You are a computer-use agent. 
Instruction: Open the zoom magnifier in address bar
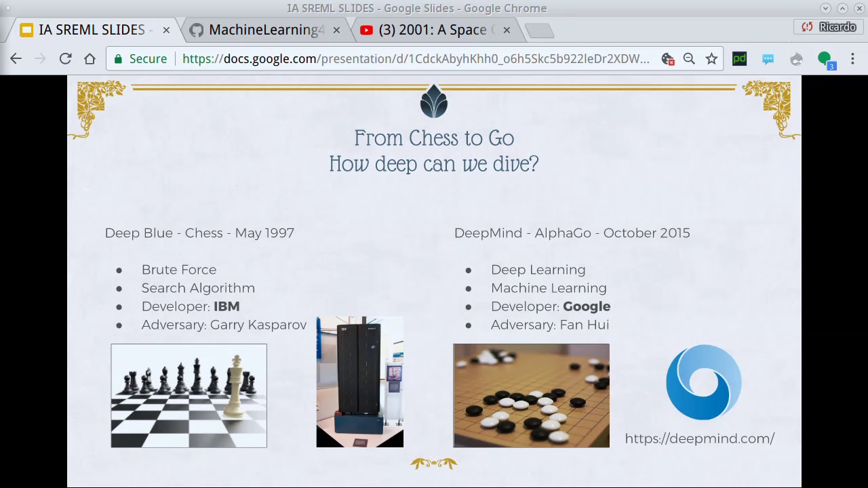[689, 59]
